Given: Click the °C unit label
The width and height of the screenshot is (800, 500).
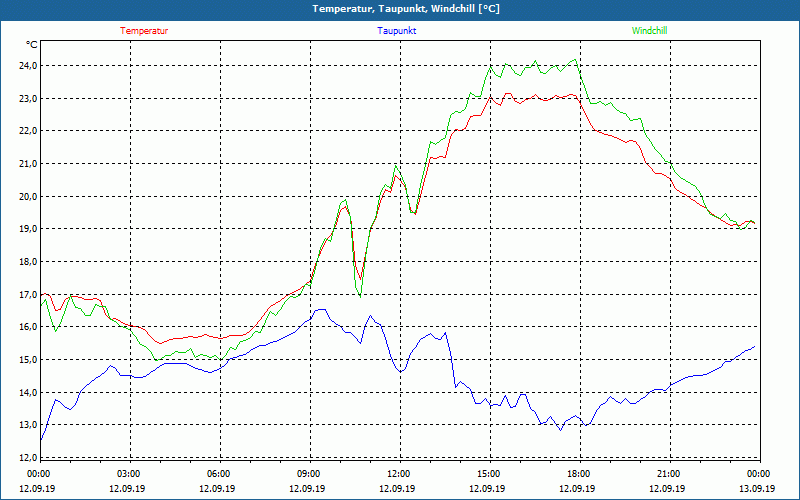Looking at the screenshot, I should (31, 45).
